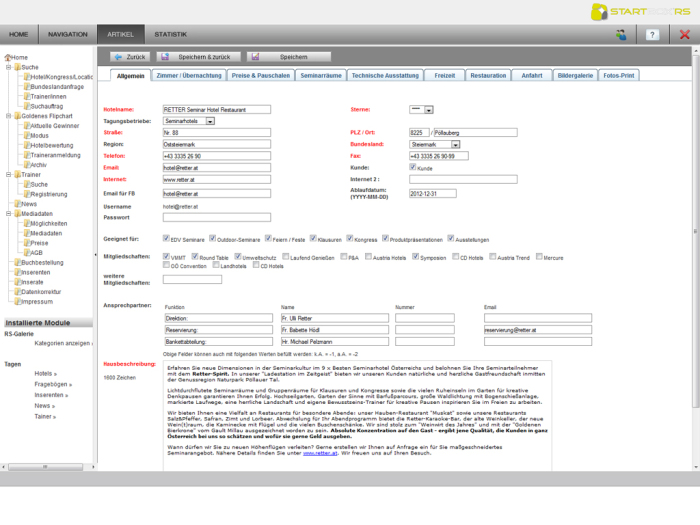Toggle Feiern / Feste checkbox
700x525 pixels.
point(268,238)
